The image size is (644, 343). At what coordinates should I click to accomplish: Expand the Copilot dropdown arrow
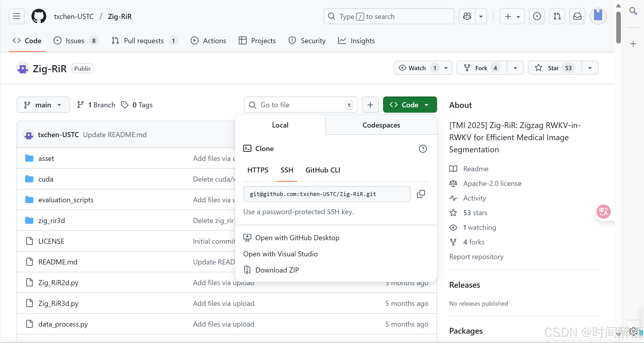(x=481, y=16)
